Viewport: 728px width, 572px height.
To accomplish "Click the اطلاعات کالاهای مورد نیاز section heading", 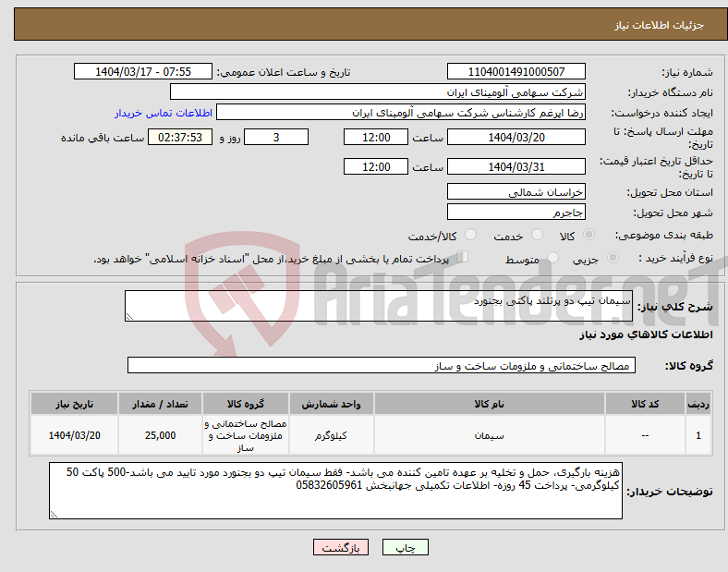I will point(646,335).
